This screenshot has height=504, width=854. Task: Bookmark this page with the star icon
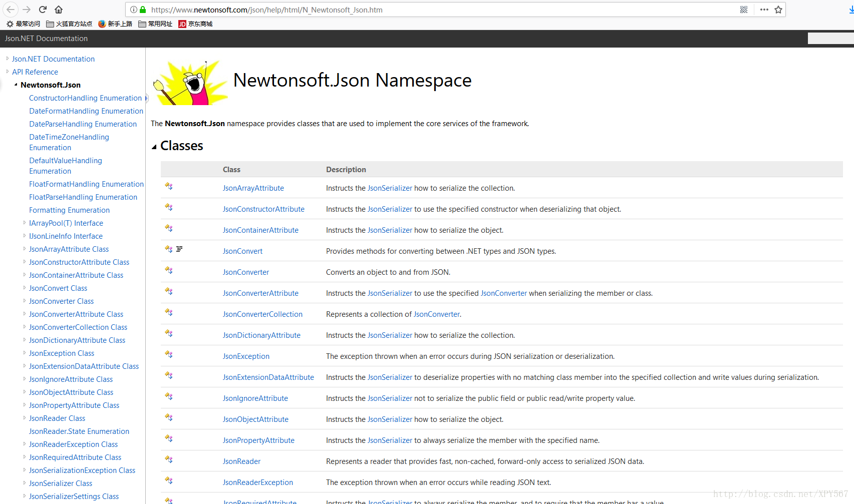pyautogui.click(x=778, y=10)
